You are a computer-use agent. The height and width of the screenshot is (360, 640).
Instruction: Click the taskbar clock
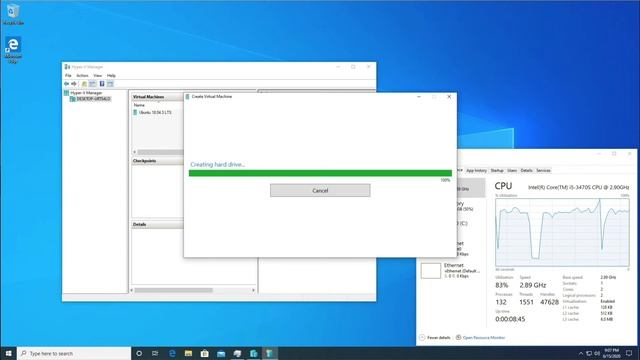(611, 353)
